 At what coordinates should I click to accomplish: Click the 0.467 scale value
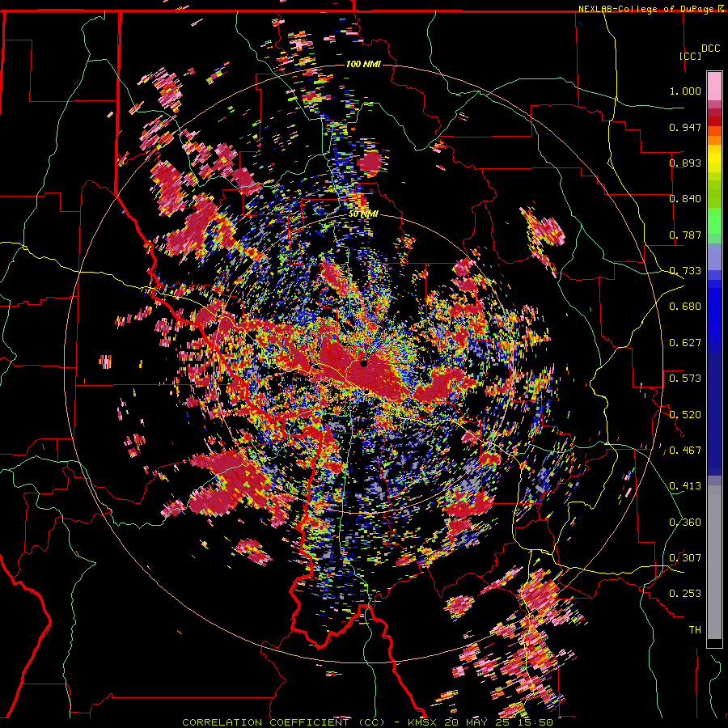coord(685,451)
